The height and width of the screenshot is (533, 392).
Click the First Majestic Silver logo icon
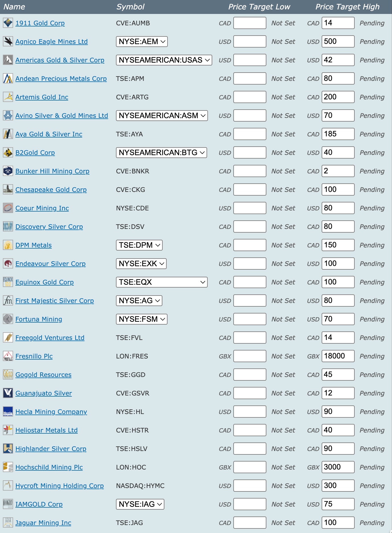8,301
